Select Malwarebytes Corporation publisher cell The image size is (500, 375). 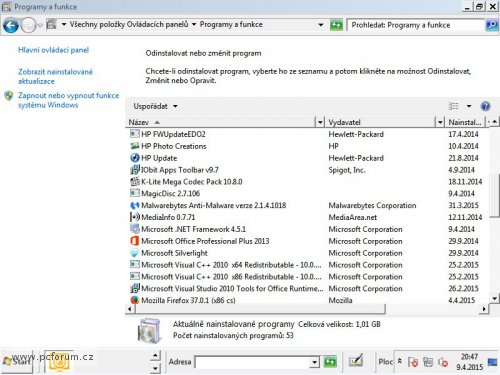(372, 205)
